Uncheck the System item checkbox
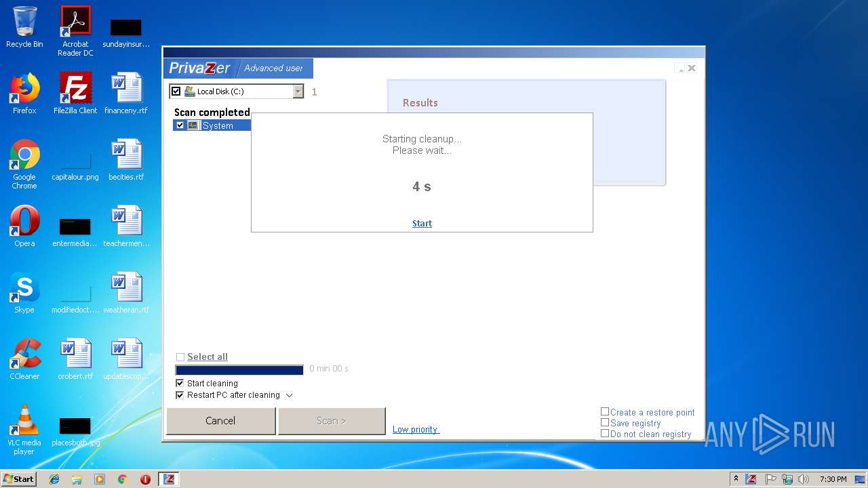Viewport: 868px width, 488px height. 180,125
